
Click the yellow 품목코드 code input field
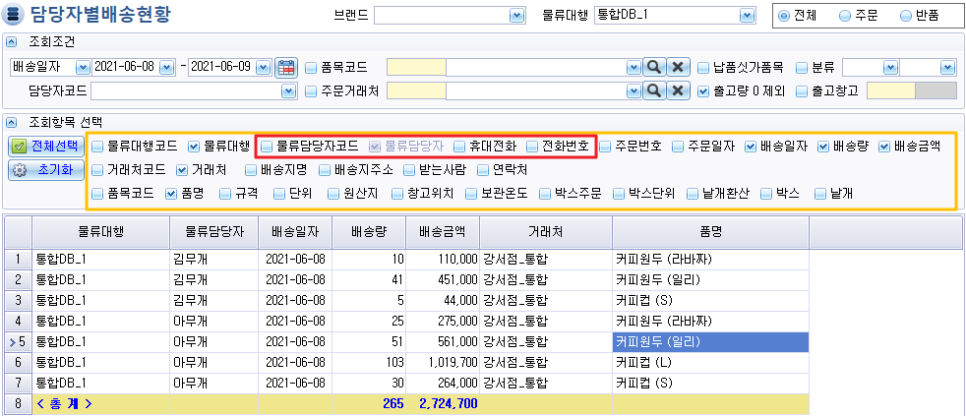[416, 67]
